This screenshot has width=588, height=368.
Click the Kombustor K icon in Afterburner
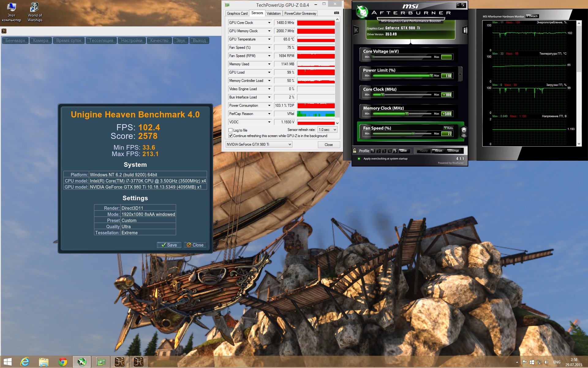tap(356, 30)
